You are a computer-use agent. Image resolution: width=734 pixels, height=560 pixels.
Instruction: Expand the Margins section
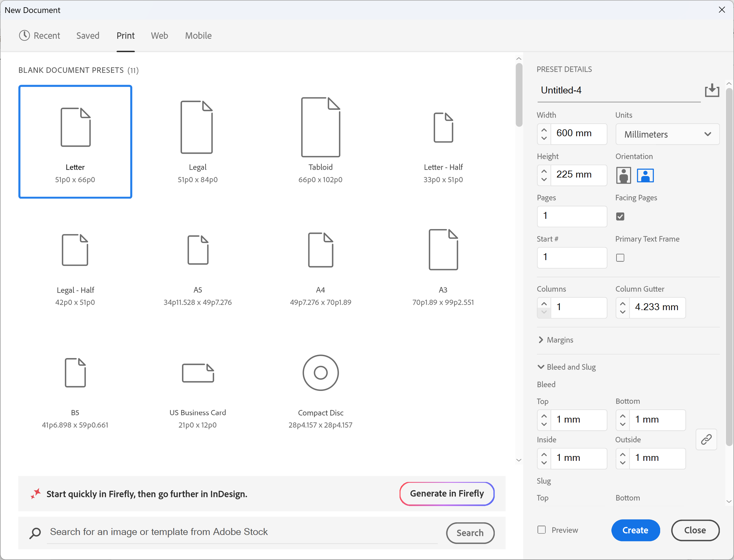click(555, 340)
